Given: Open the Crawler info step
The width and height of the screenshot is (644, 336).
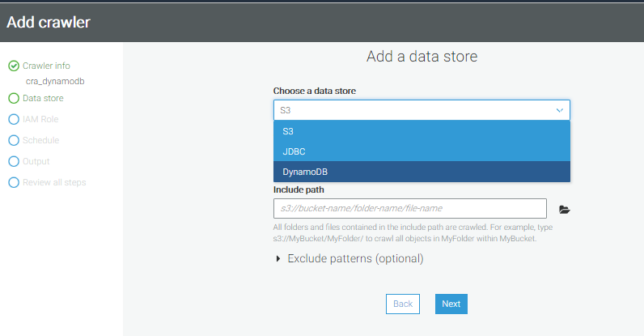Looking at the screenshot, I should (46, 66).
